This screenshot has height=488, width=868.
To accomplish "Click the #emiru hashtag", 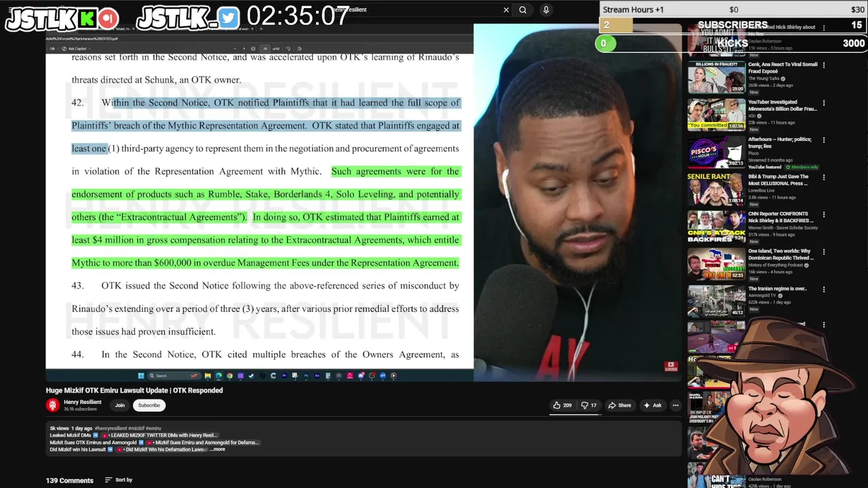I will pyautogui.click(x=153, y=428).
